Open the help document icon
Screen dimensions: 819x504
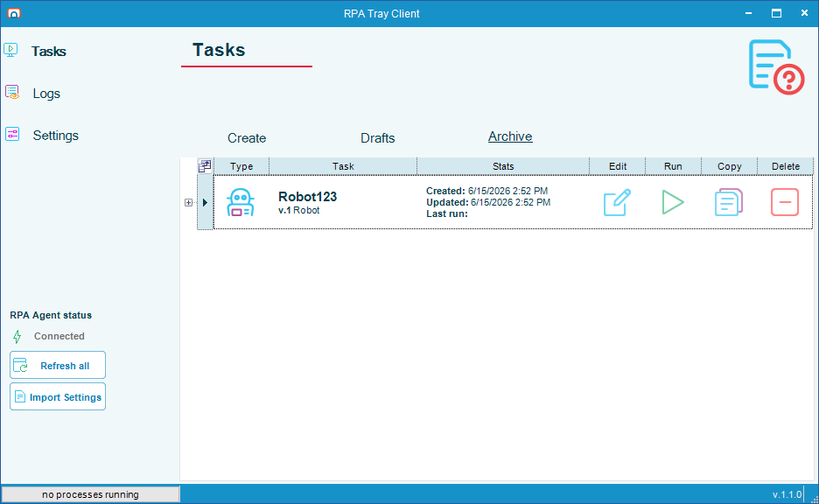click(x=776, y=66)
